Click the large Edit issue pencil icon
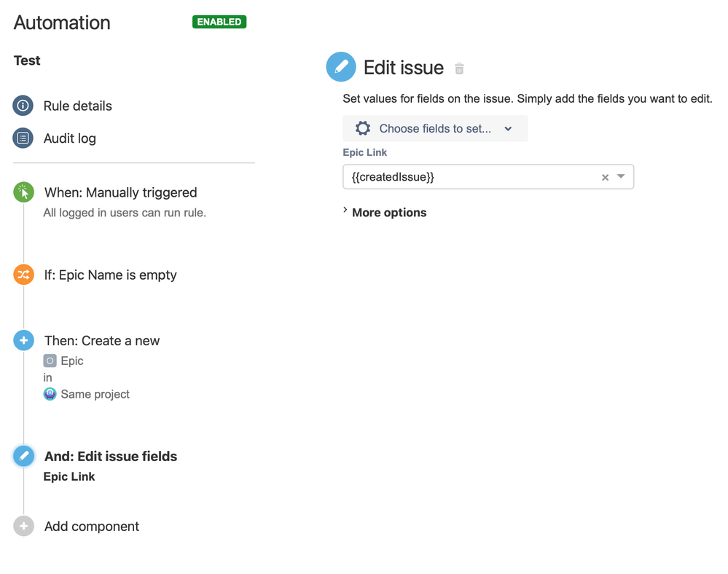The height and width of the screenshot is (574, 728). (341, 67)
